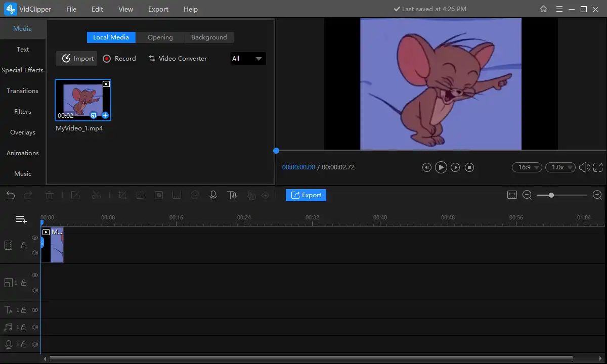Image resolution: width=607 pixels, height=364 pixels.
Task: Lock the text track
Action: coord(23,310)
